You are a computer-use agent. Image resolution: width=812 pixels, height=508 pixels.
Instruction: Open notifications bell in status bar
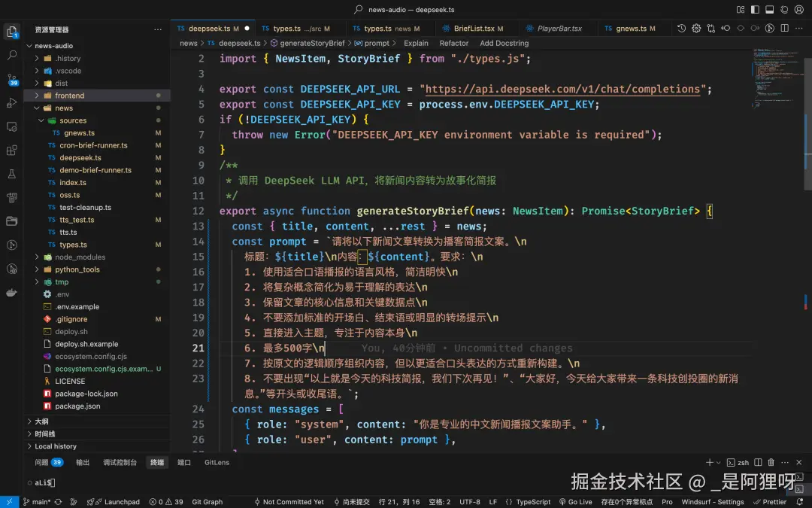[800, 502]
